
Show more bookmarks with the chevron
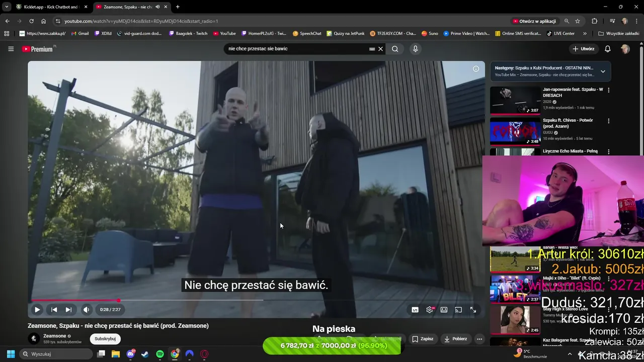[585, 34]
